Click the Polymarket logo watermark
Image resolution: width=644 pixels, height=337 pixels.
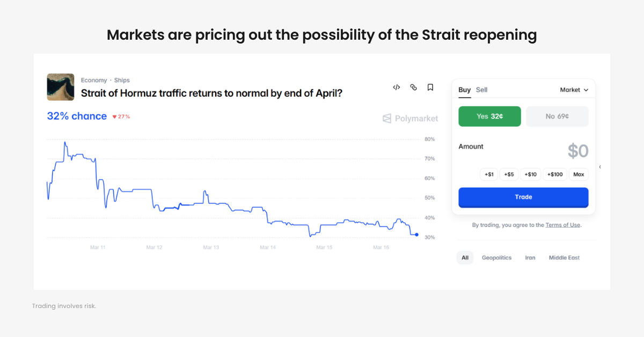(x=409, y=118)
